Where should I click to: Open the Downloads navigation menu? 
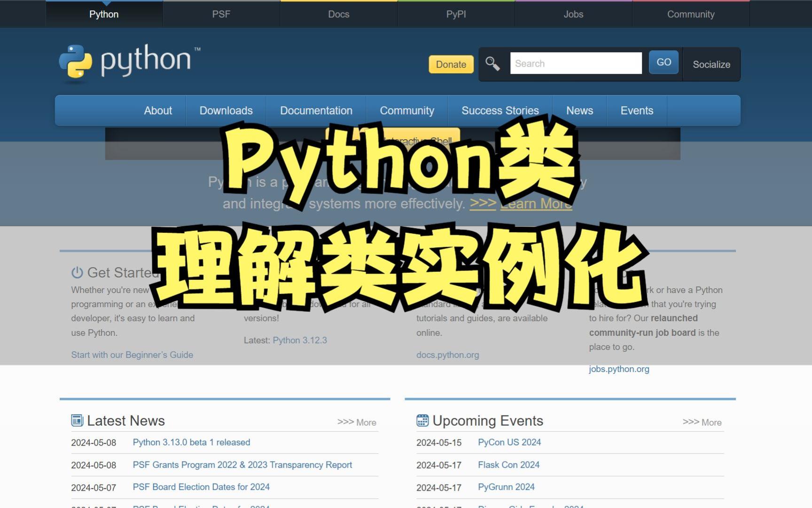click(226, 111)
